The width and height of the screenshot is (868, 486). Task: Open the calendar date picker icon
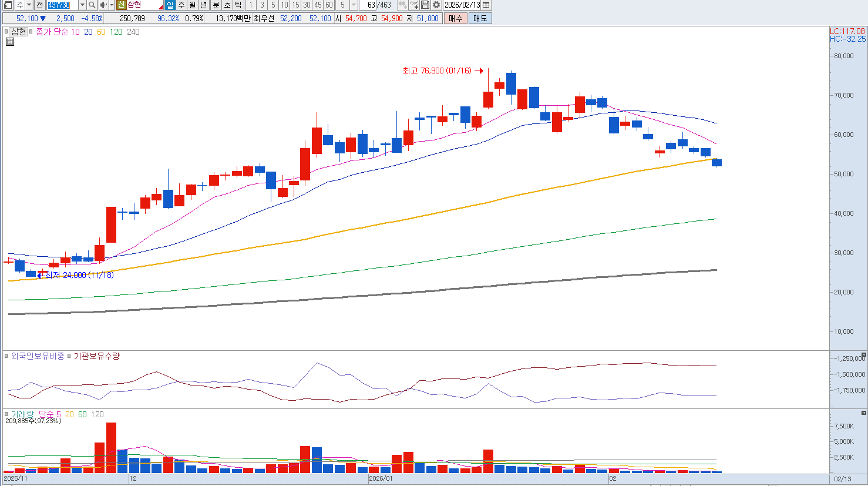pyautogui.click(x=486, y=5)
